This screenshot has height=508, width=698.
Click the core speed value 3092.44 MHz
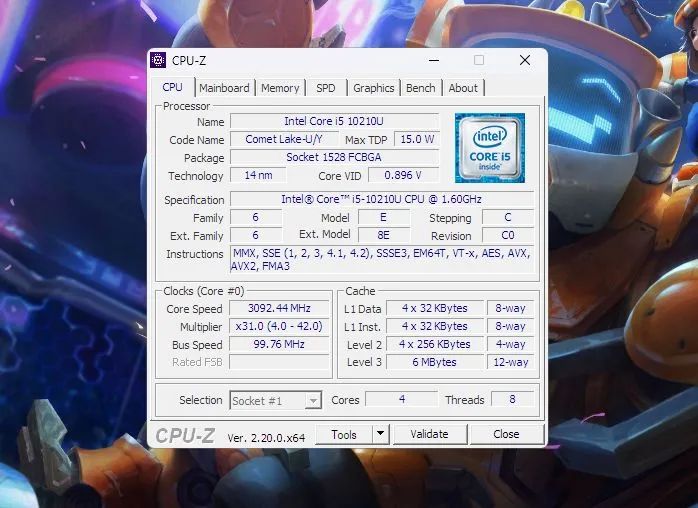coord(279,308)
